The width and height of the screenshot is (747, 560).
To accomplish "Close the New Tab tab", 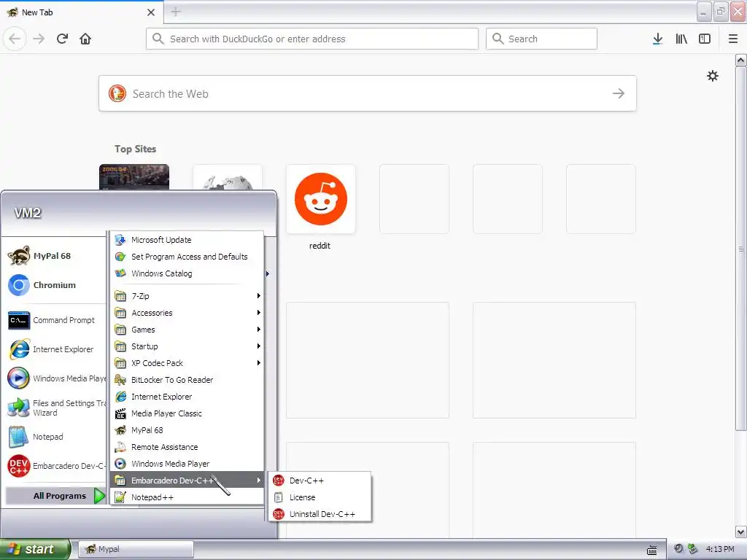I will click(151, 12).
